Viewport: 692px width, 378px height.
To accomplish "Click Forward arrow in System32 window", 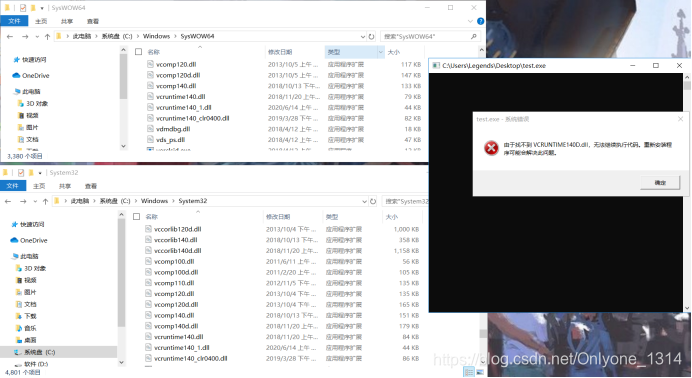I will 23,201.
